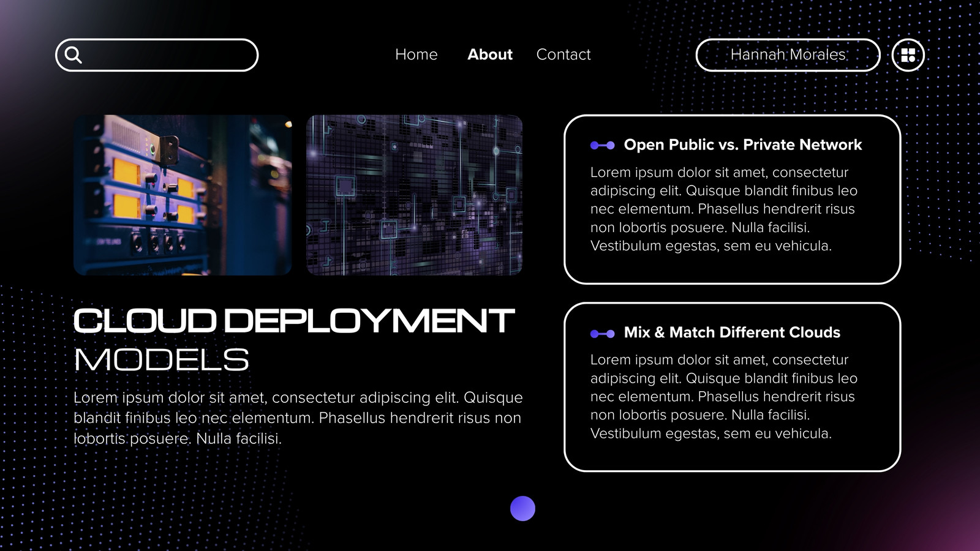This screenshot has height=551, width=980.
Task: Click the CLOUD DEPLOYMENT title text
Action: click(294, 321)
